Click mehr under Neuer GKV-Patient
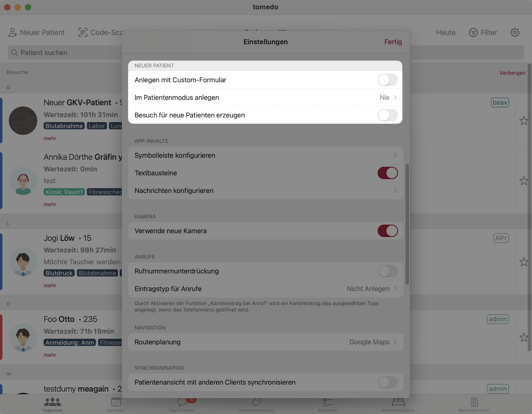This screenshot has width=532, height=414. (50, 138)
